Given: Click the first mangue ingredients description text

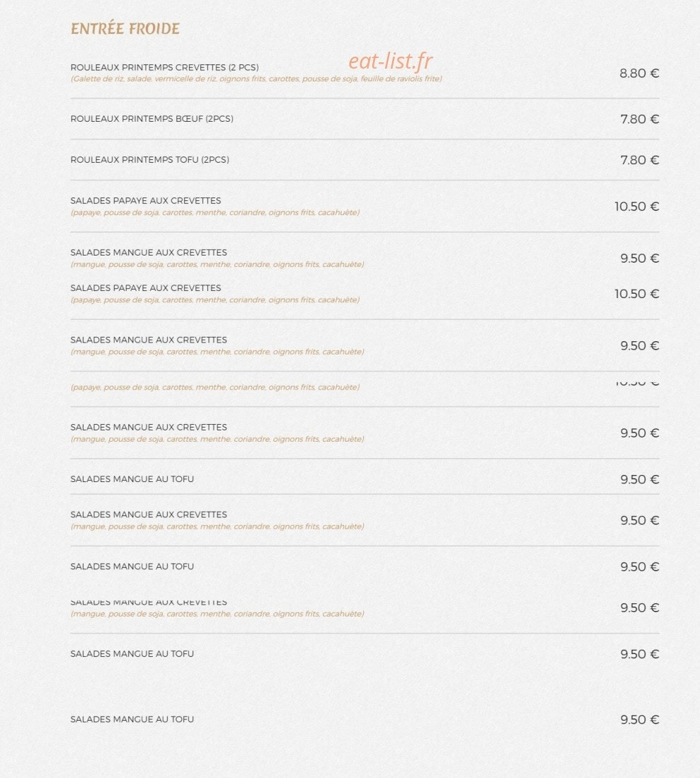Looking at the screenshot, I should pyautogui.click(x=217, y=265).
